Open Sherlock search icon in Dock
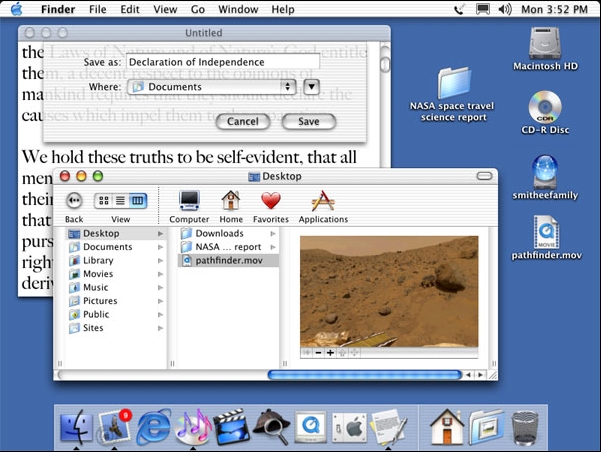 point(272,427)
